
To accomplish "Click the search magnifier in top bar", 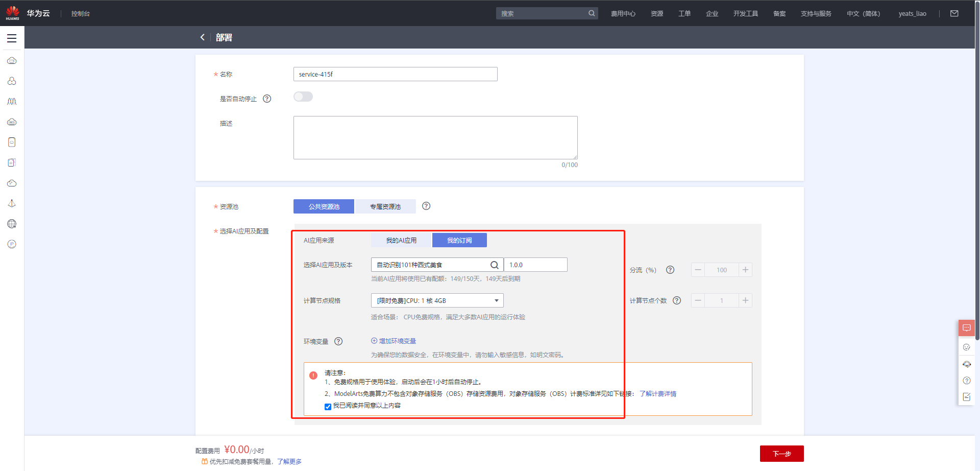I will [592, 13].
